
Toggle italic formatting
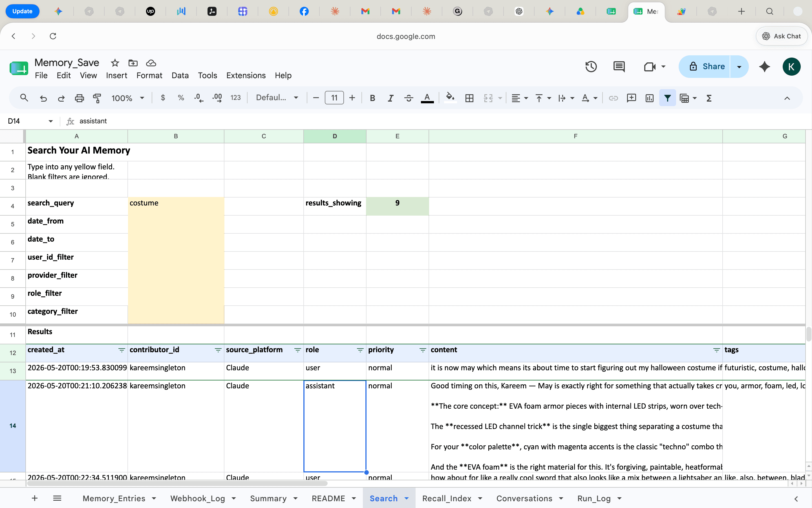click(390, 98)
